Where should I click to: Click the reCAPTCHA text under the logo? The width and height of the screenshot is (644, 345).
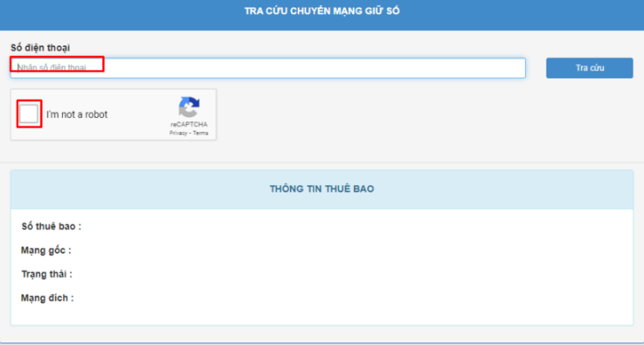(189, 126)
